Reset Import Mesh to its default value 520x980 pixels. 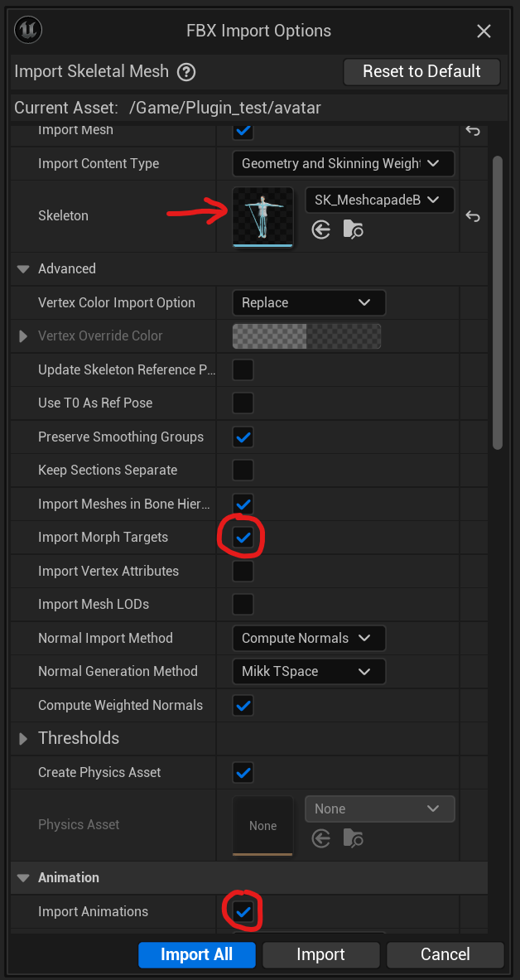472,130
